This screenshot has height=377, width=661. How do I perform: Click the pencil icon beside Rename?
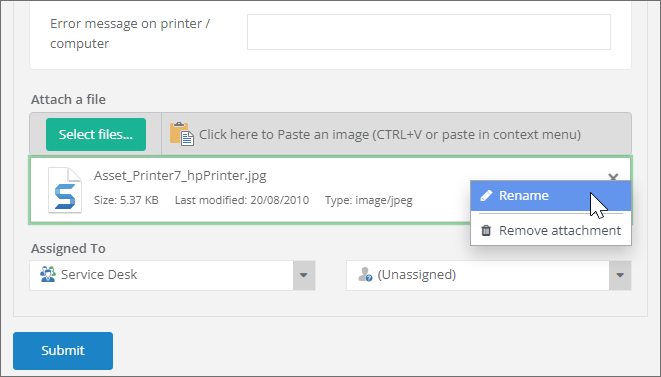486,195
